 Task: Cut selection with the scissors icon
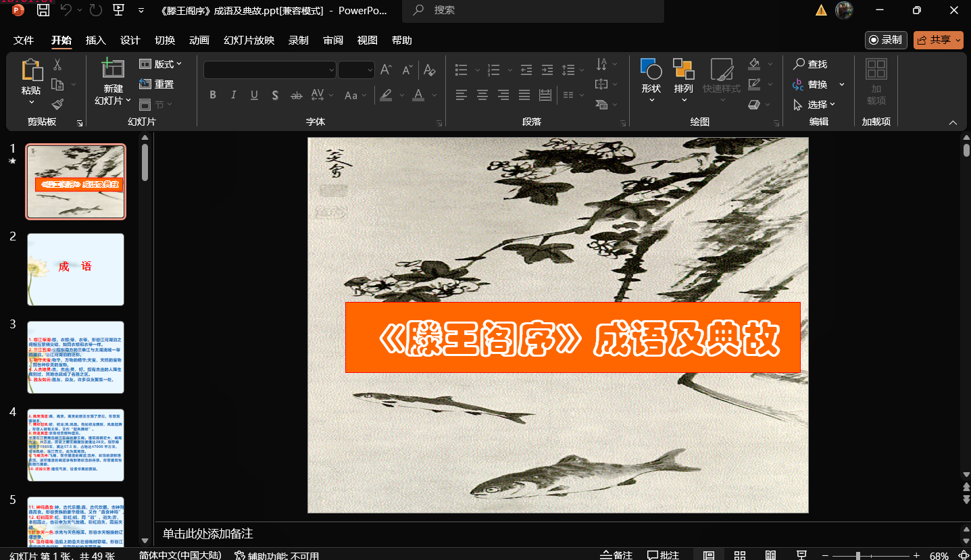57,64
